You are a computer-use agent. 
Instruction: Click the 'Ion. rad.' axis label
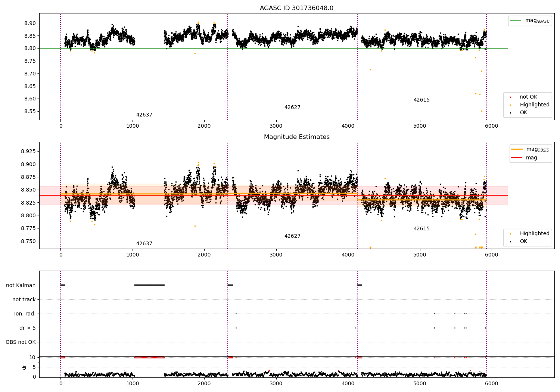[25, 314]
